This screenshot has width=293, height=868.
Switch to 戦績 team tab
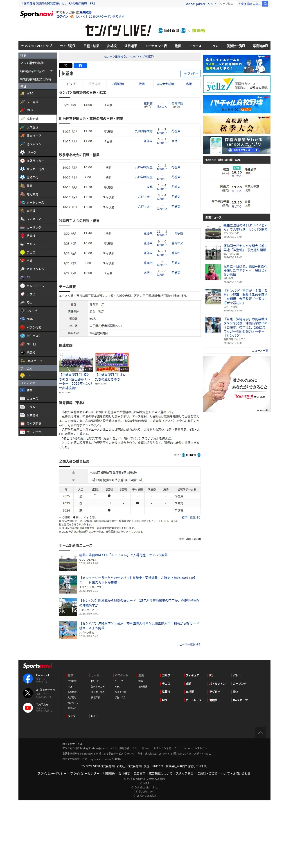pyautogui.click(x=142, y=84)
